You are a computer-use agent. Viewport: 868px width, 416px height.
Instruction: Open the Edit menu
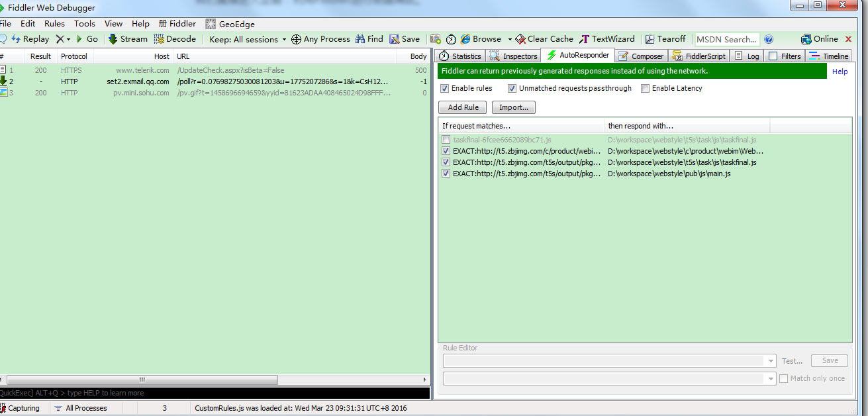tap(28, 24)
